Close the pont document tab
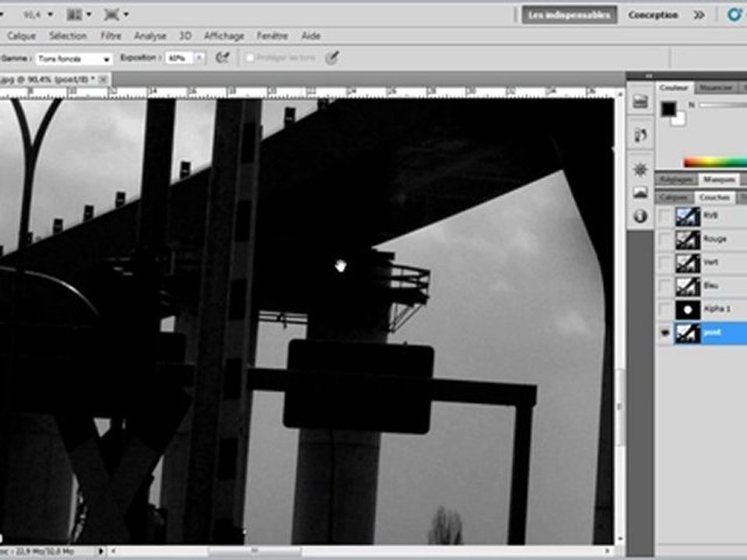This screenshot has height=560, width=747. click(x=103, y=79)
